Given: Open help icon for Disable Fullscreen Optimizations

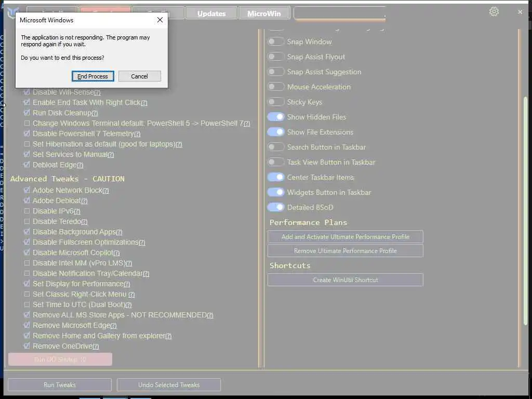Looking at the screenshot, I should 142,243.
